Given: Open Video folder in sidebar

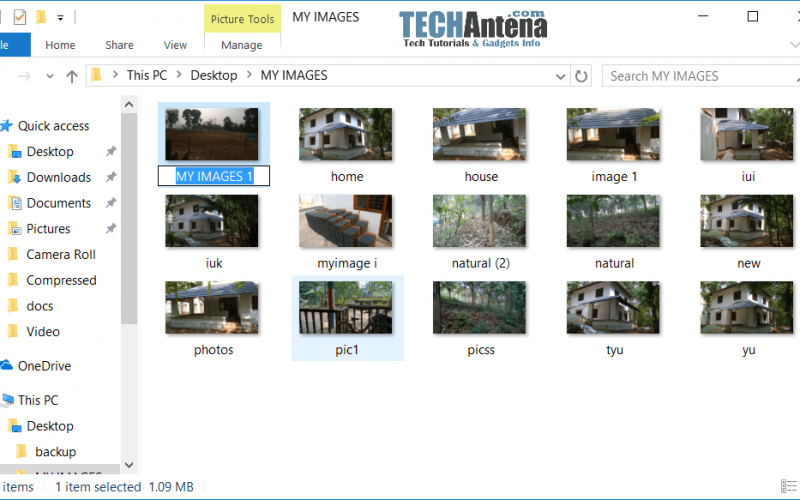Looking at the screenshot, I should (43, 332).
